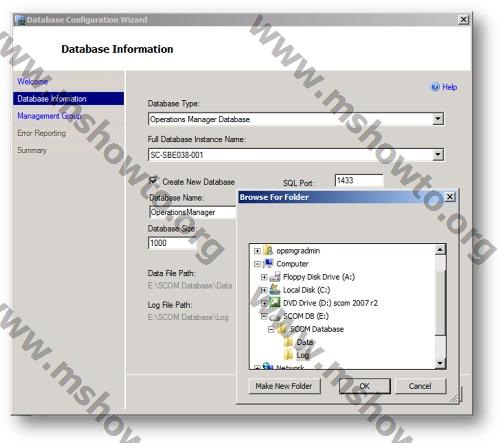
Task: Select the Local Disk (C:) drive icon
Action: coord(275,290)
